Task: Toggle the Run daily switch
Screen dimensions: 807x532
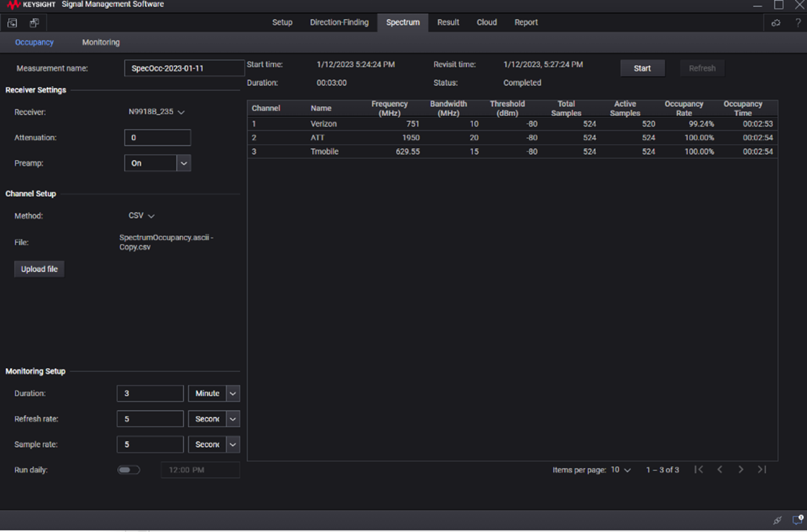Action: click(129, 470)
